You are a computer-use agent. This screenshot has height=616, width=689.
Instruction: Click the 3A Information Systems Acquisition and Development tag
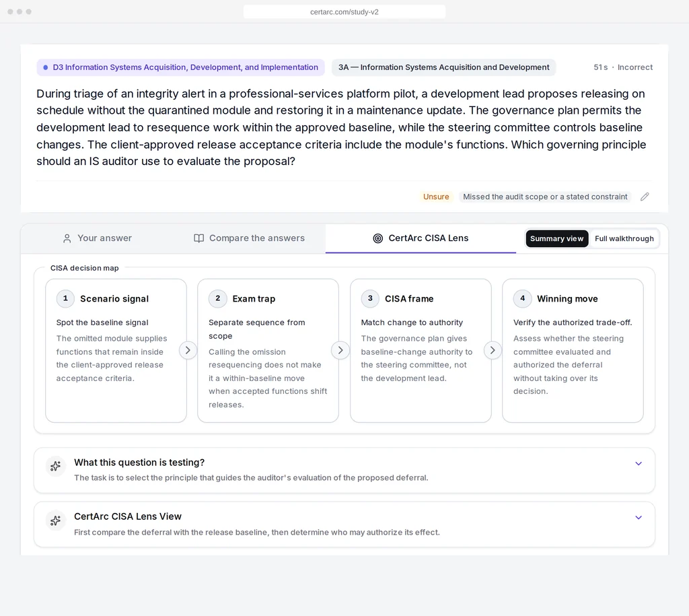coord(443,67)
